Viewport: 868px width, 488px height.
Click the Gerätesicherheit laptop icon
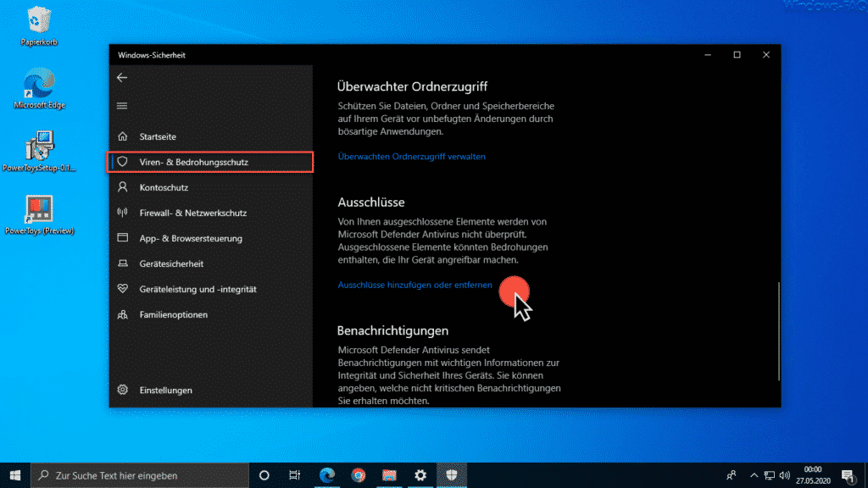click(123, 263)
